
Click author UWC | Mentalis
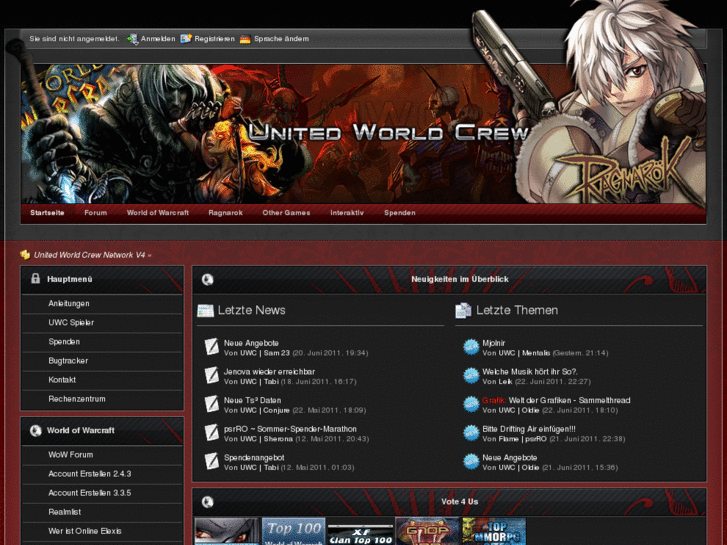coord(524,353)
